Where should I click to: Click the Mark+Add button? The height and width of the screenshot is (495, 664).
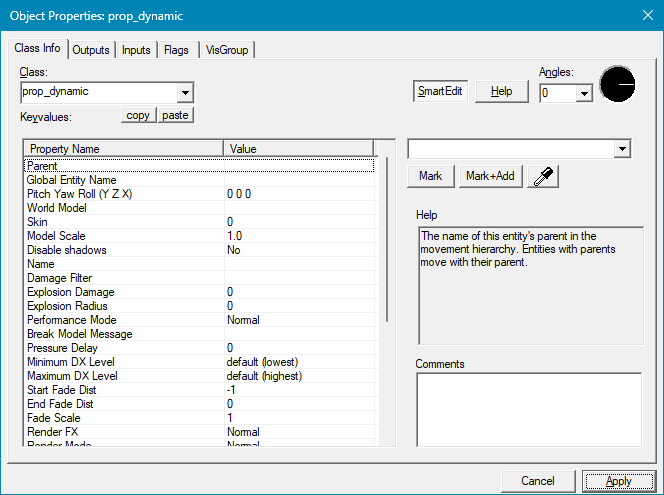(491, 176)
